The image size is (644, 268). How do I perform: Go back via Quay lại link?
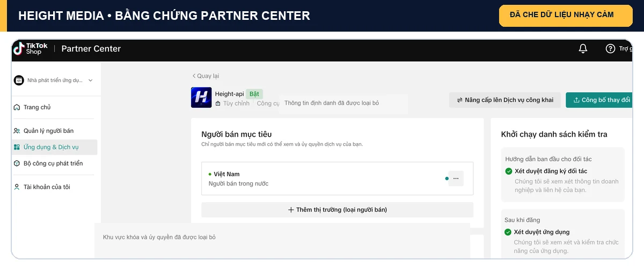[206, 76]
